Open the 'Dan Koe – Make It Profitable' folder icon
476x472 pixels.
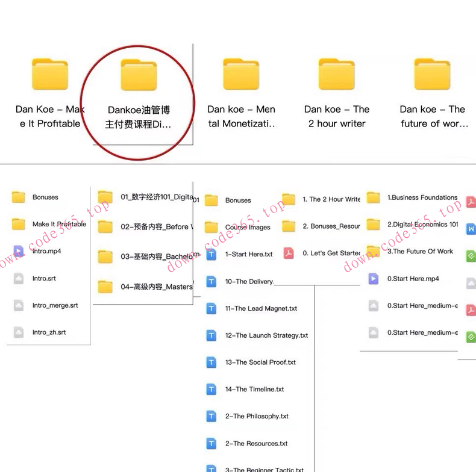click(x=50, y=74)
